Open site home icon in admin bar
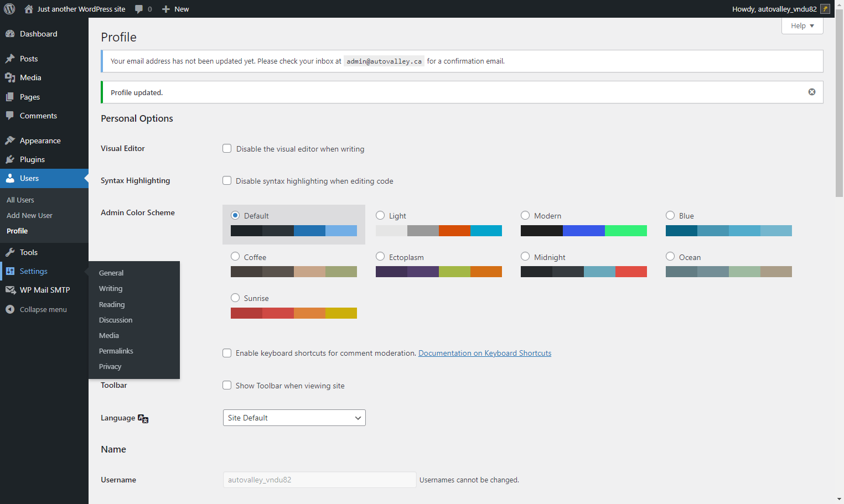844x504 pixels. pyautogui.click(x=29, y=9)
